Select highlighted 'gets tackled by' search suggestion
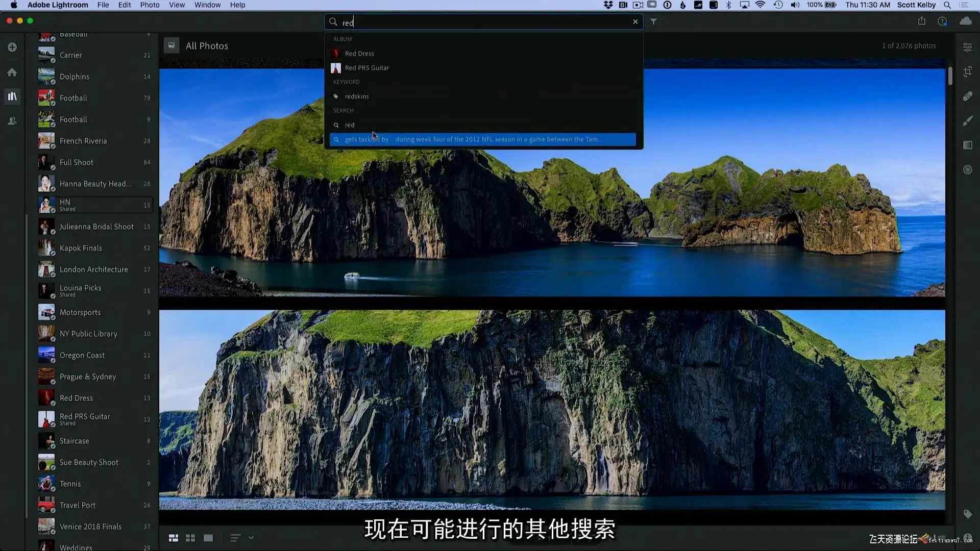Screen dimensions: 980x551 [483, 139]
